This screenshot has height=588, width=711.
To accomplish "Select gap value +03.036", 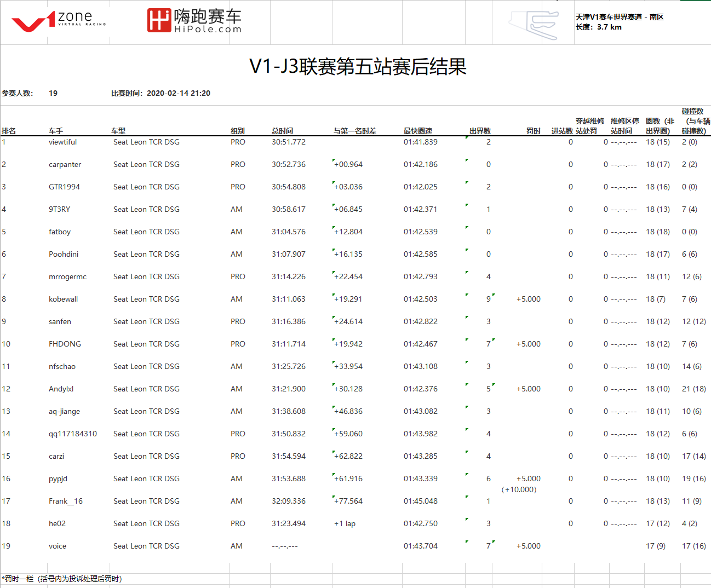I will click(x=348, y=187).
